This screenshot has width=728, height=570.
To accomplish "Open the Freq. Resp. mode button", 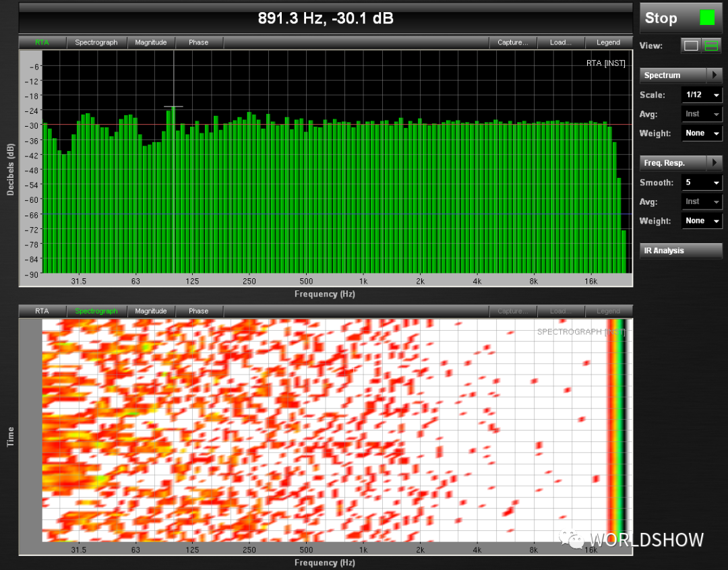I will (x=673, y=162).
